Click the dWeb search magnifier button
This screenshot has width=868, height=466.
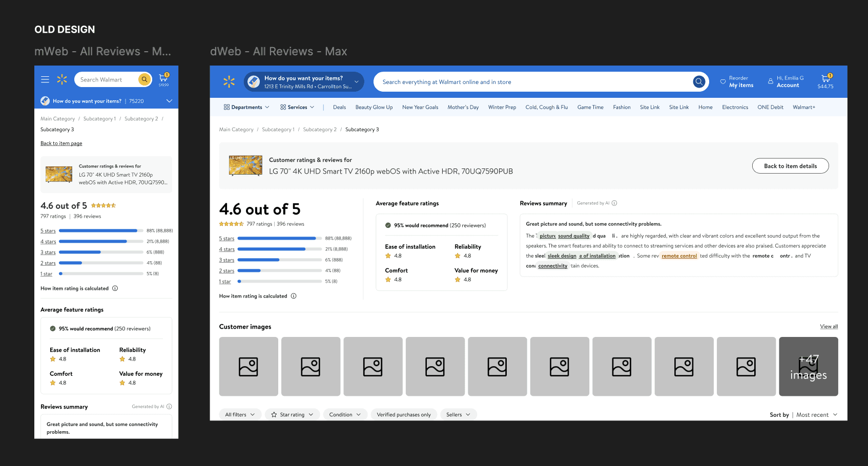699,82
